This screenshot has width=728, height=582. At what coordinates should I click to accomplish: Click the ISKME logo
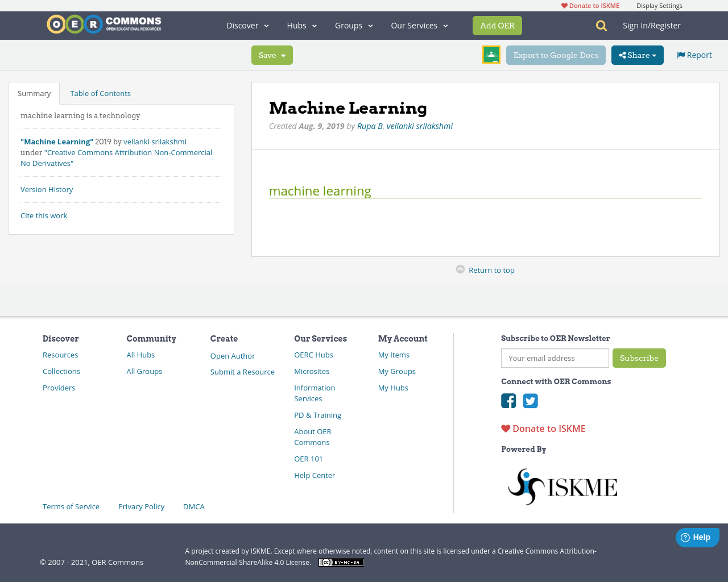click(562, 487)
